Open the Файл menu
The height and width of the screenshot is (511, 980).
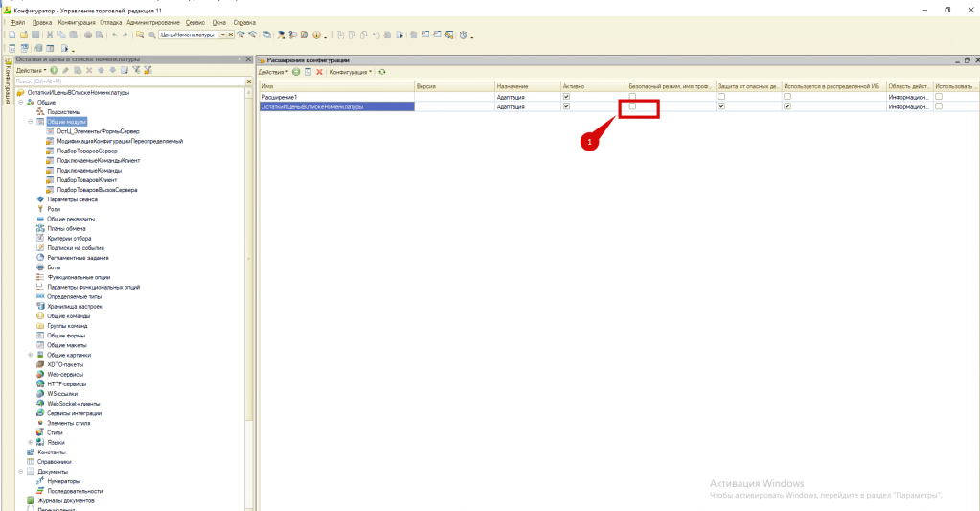[17, 22]
